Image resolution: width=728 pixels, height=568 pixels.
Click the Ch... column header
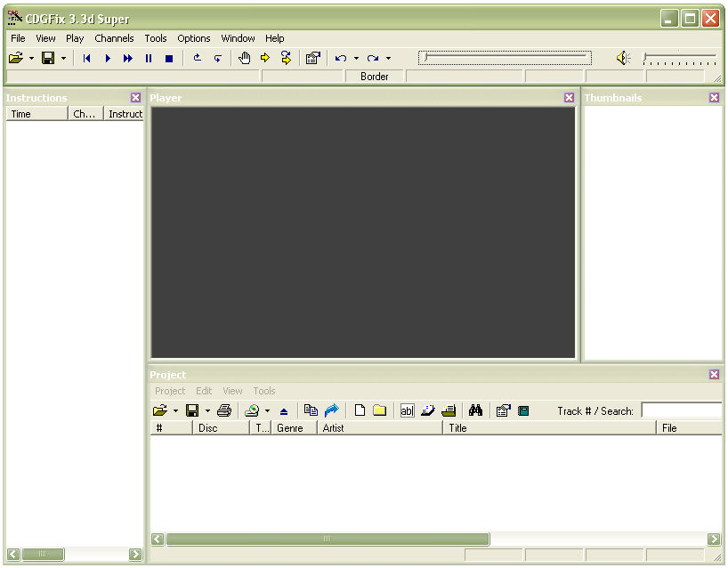(x=85, y=114)
